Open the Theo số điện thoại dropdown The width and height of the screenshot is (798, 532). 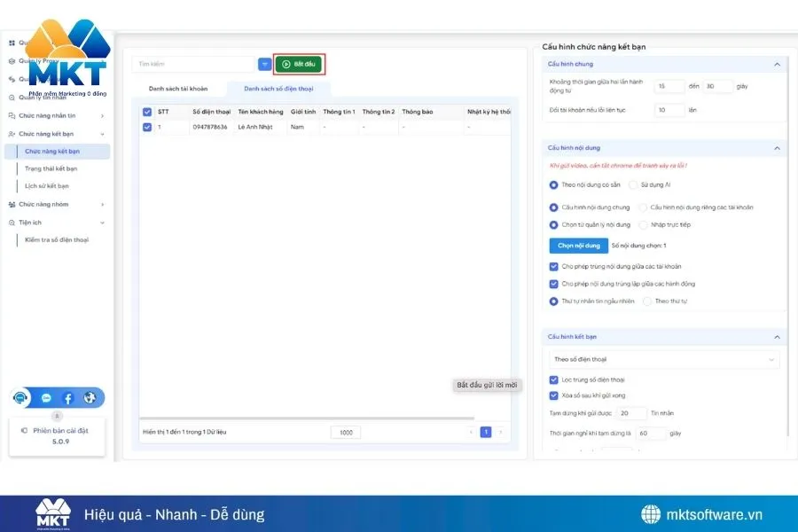[663, 359]
